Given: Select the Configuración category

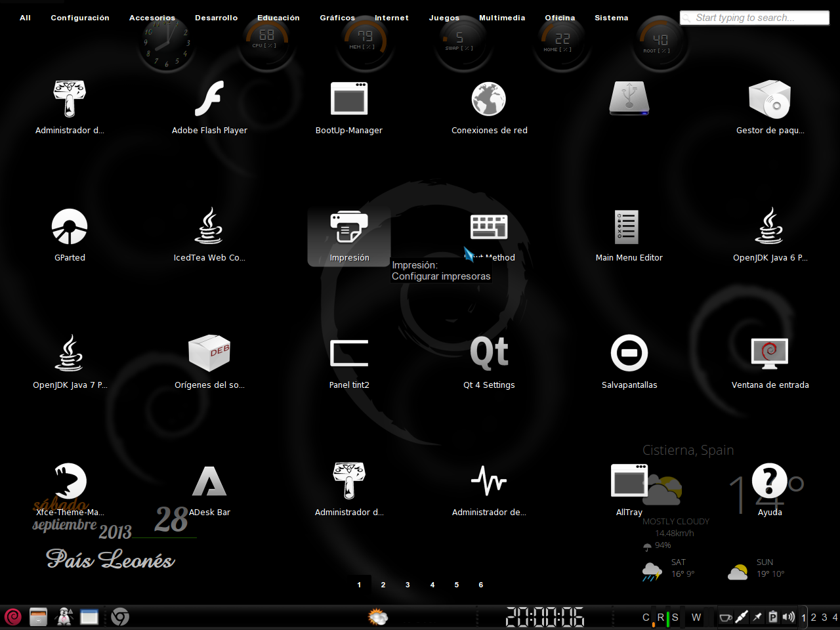Looking at the screenshot, I should click(80, 18).
